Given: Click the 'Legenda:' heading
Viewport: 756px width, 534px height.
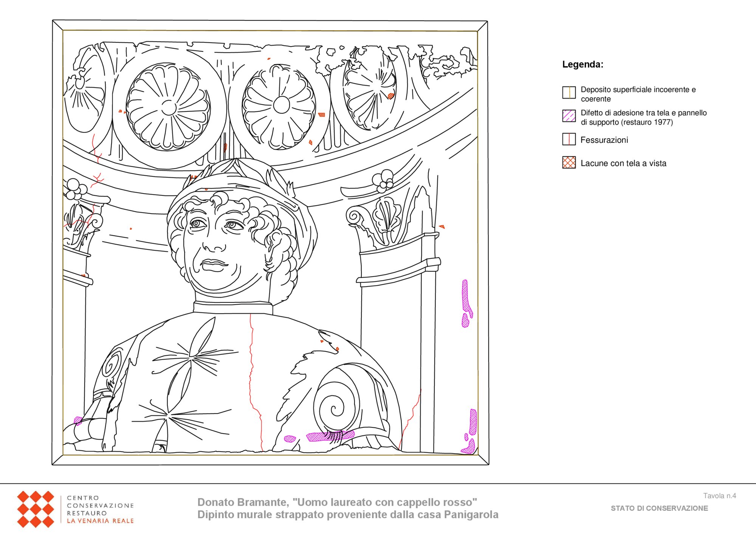Looking at the screenshot, I should [x=582, y=64].
